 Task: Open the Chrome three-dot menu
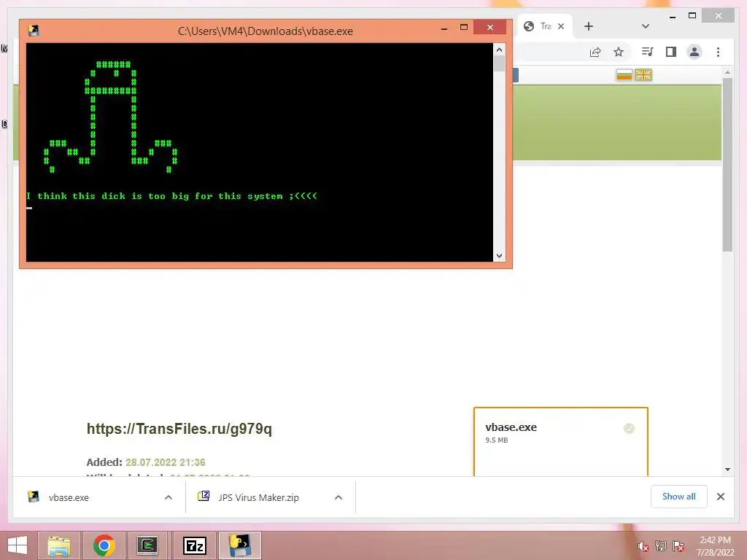pos(718,52)
